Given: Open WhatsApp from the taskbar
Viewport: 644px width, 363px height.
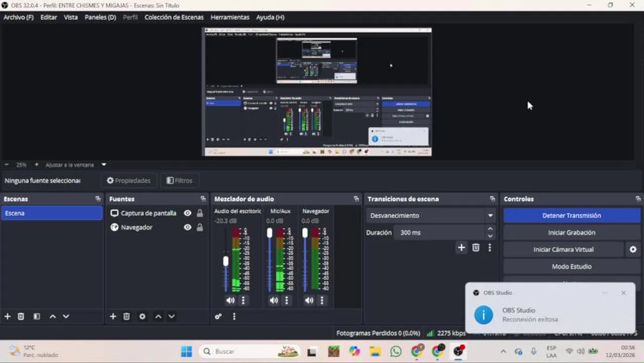Looking at the screenshot, I should (x=396, y=351).
